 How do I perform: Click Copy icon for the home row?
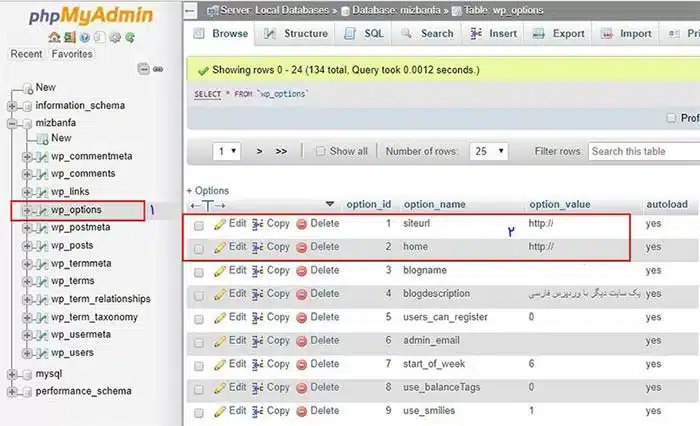(257, 247)
